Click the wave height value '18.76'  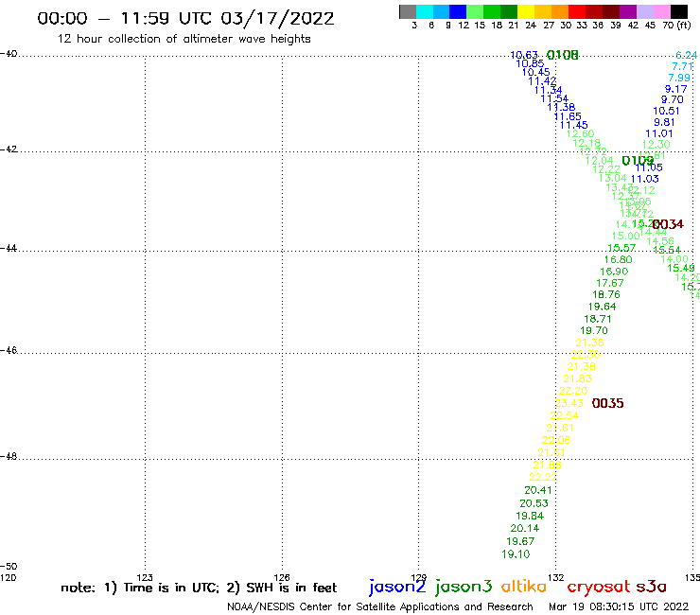(606, 295)
